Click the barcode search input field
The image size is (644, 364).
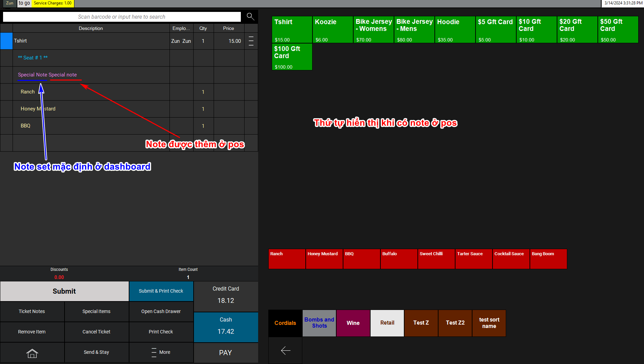[122, 17]
